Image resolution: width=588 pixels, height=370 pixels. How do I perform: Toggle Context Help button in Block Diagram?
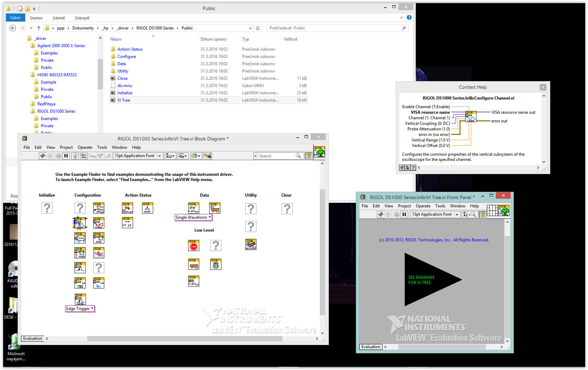(308, 156)
